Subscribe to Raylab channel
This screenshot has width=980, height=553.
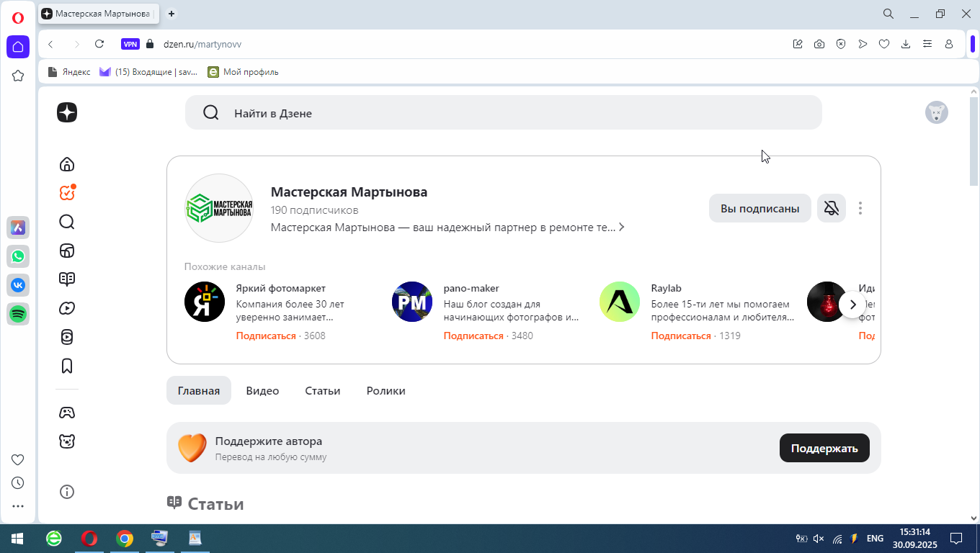coord(681,336)
